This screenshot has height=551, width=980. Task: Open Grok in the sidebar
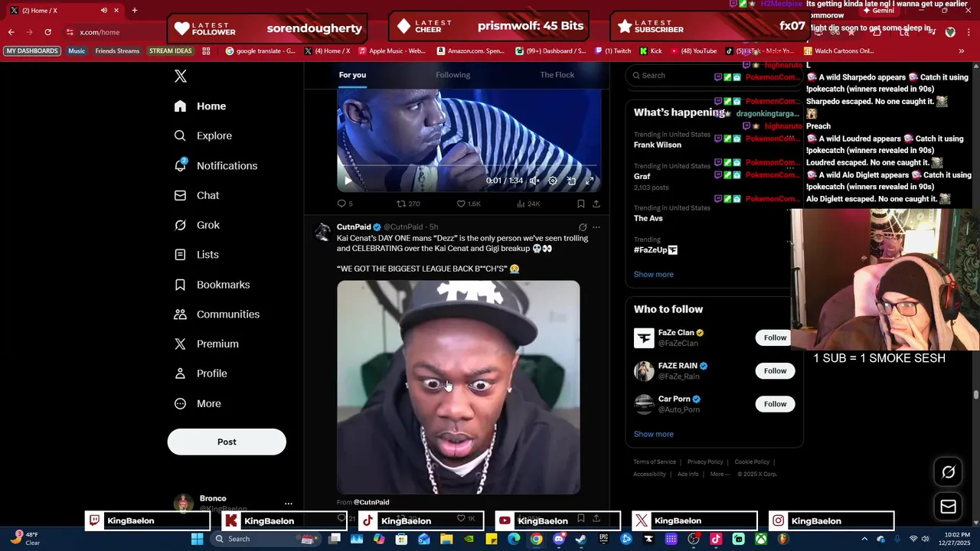tap(198, 225)
